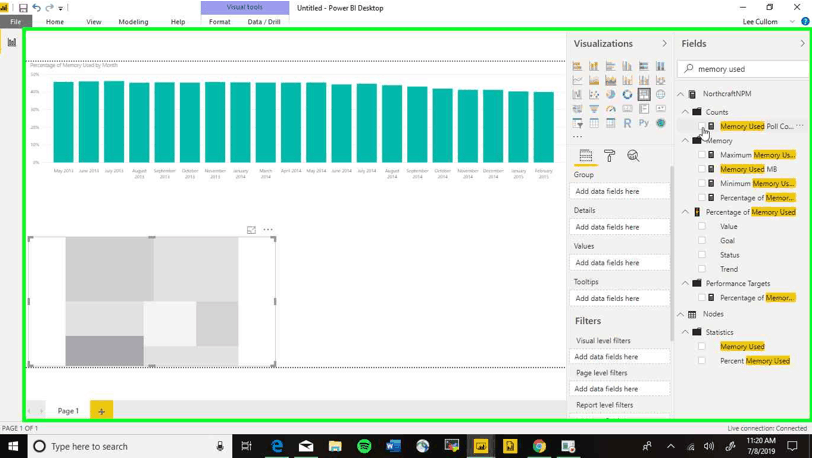Switch to the Data / Drill tab

(x=264, y=22)
